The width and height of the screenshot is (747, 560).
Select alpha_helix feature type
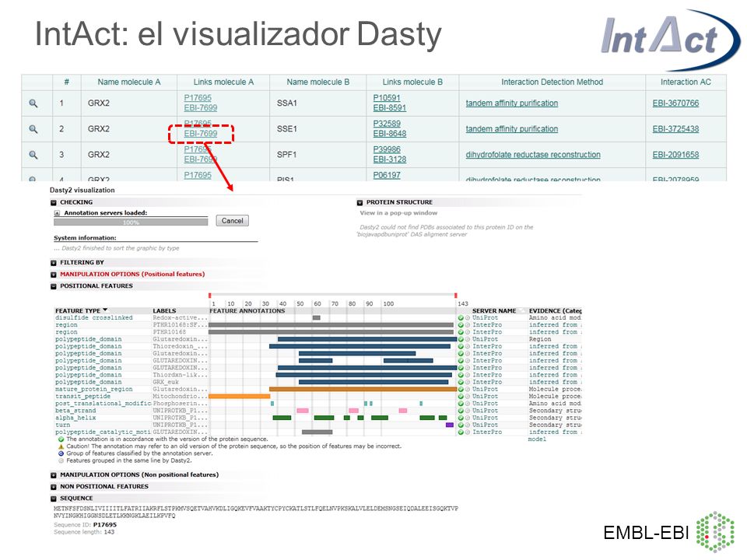click(75, 418)
